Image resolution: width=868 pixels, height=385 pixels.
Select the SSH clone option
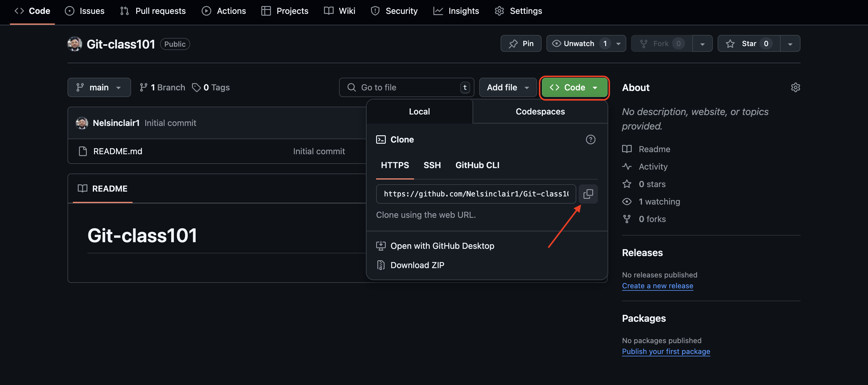[x=432, y=165]
